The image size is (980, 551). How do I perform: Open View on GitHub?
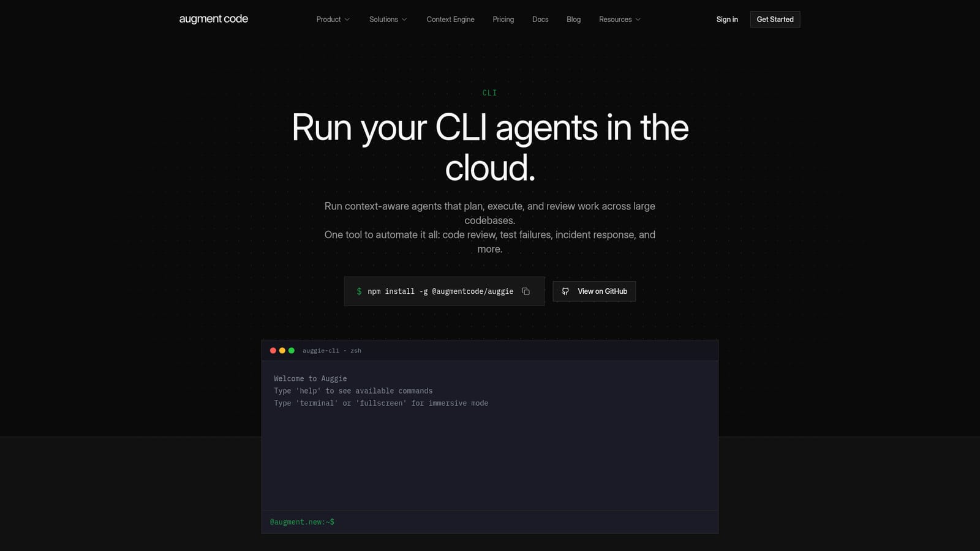tap(594, 291)
